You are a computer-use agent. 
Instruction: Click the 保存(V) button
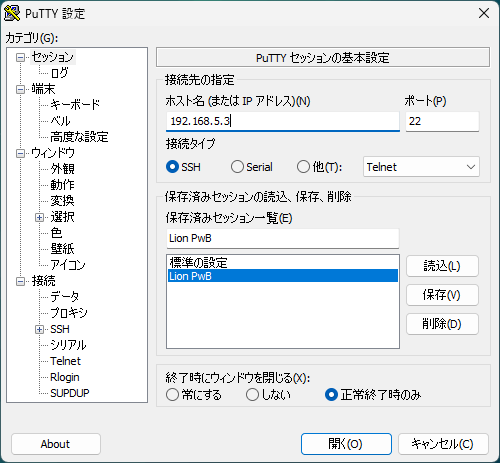pos(442,295)
